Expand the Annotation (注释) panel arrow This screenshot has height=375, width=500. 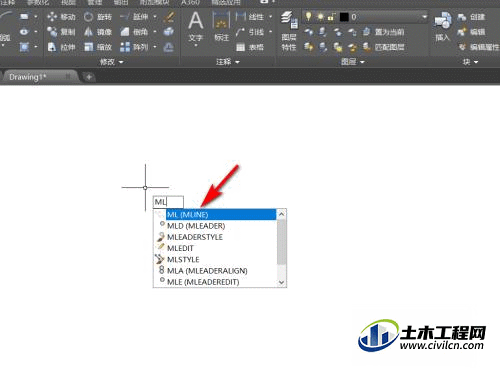tap(237, 62)
